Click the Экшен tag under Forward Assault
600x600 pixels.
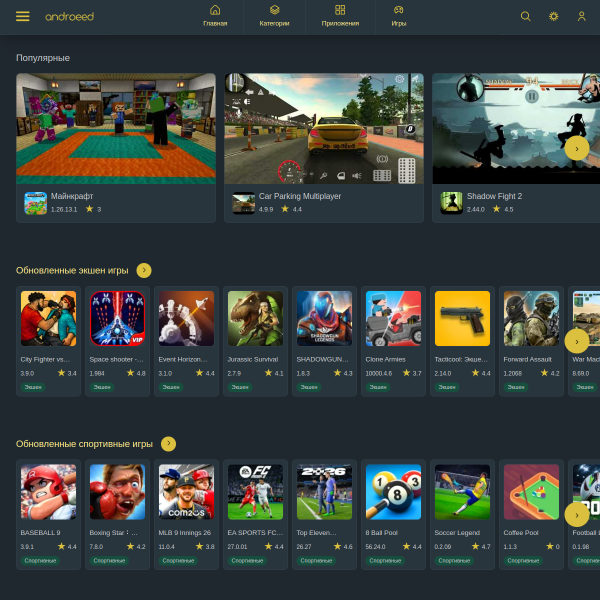pyautogui.click(x=516, y=387)
